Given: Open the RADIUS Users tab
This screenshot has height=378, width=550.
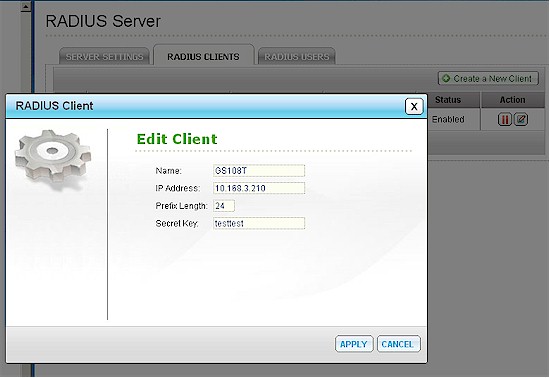Looking at the screenshot, I should point(297,56).
